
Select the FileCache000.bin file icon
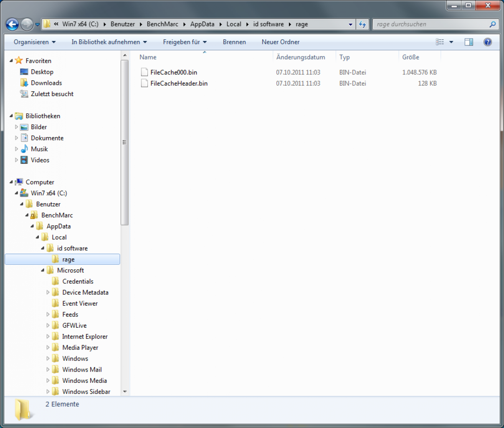click(x=144, y=72)
